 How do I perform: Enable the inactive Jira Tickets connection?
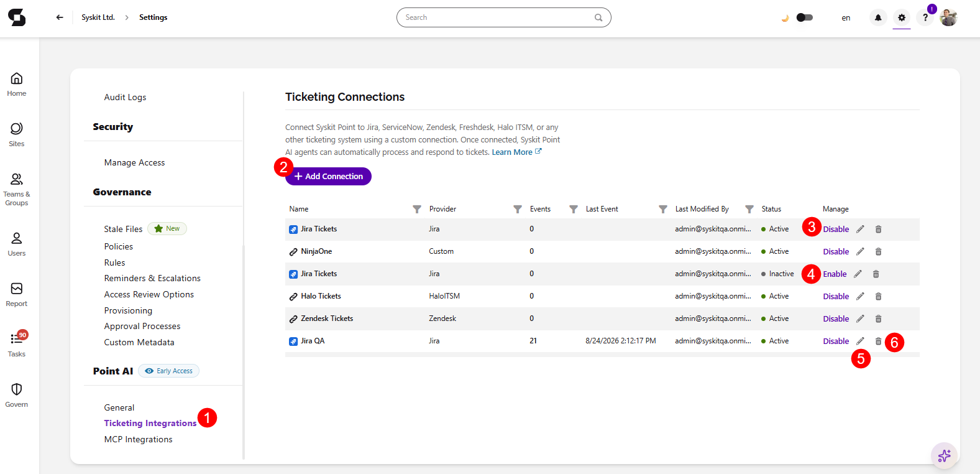(x=835, y=274)
